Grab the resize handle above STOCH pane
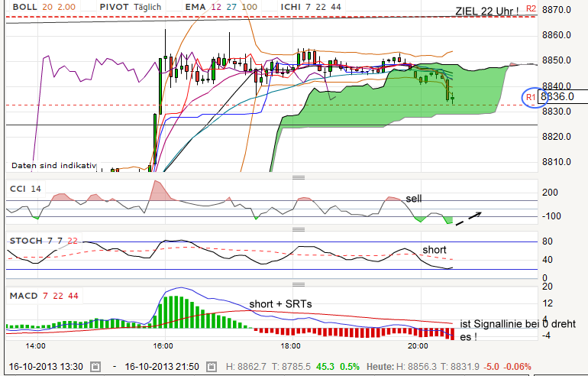588x376 pixels. pyautogui.click(x=299, y=229)
